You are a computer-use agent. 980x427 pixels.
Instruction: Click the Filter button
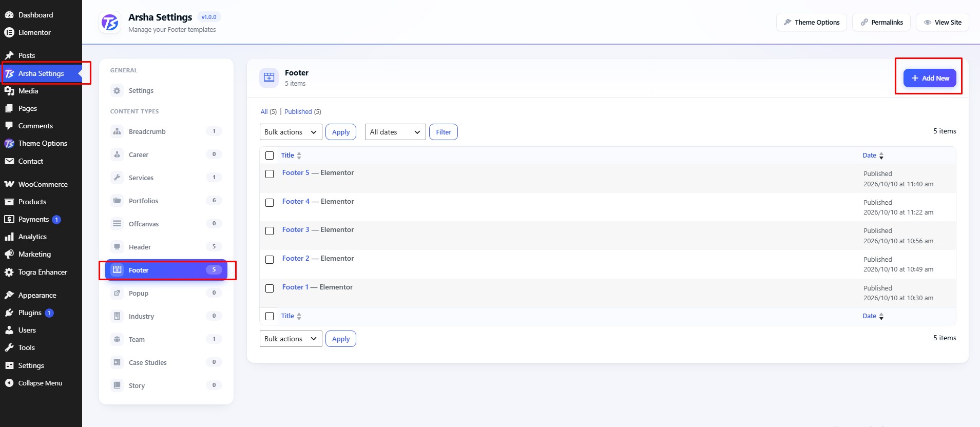click(444, 132)
